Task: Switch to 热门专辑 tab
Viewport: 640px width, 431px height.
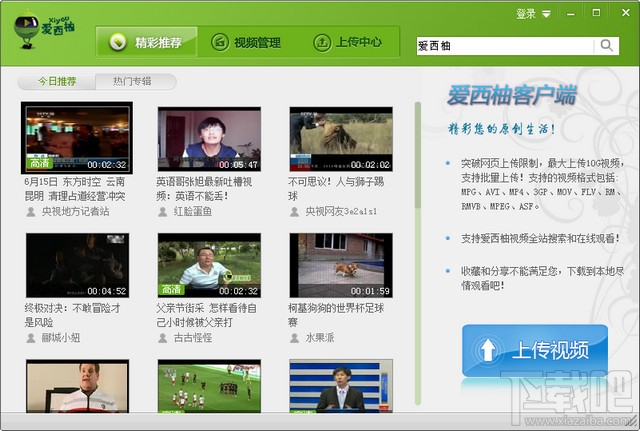Action: pos(132,81)
